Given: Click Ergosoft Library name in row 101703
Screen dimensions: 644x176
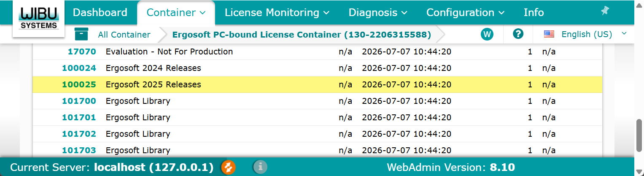Looking at the screenshot, I should [138, 150].
